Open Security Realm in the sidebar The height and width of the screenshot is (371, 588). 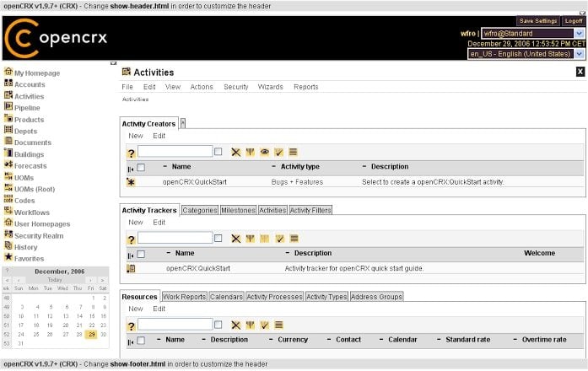coord(39,236)
